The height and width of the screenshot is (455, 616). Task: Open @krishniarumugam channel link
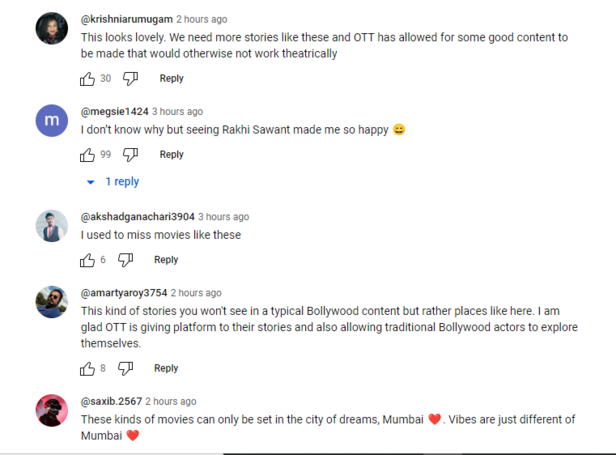pos(125,19)
